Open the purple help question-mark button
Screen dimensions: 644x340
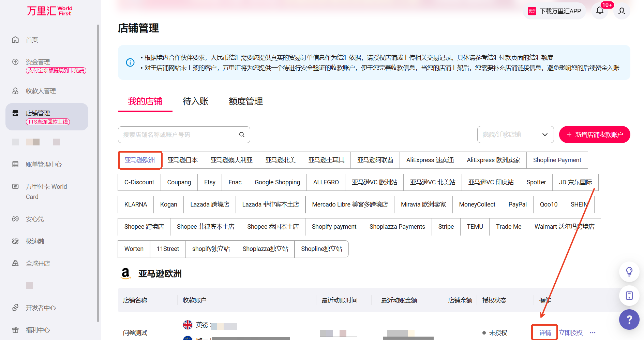(x=629, y=320)
